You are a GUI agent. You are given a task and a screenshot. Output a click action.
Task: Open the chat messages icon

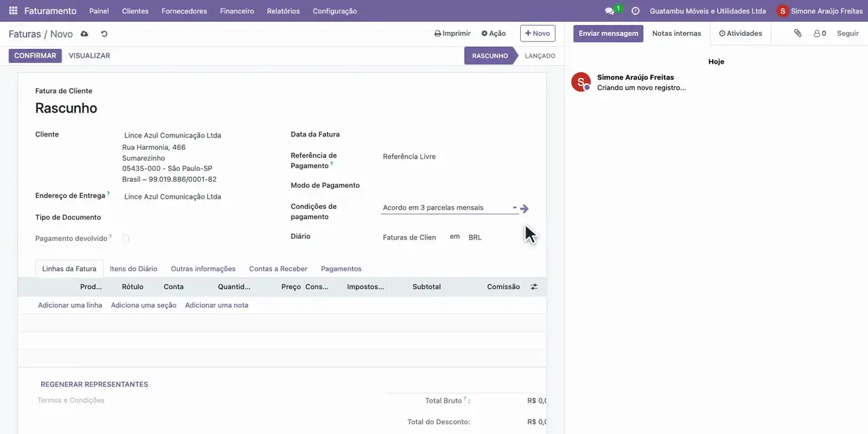point(609,11)
